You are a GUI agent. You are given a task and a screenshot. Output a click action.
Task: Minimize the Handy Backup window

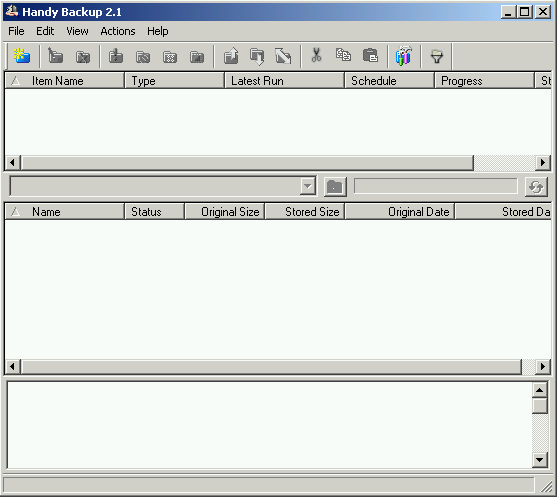(509, 12)
